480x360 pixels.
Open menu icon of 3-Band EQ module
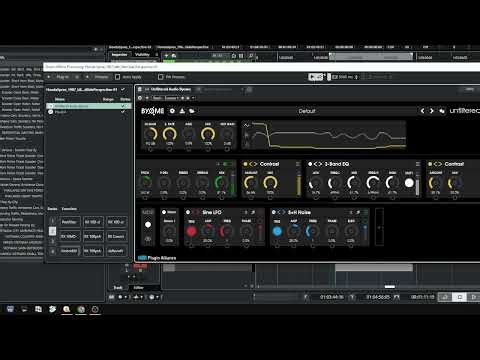[x=418, y=164]
